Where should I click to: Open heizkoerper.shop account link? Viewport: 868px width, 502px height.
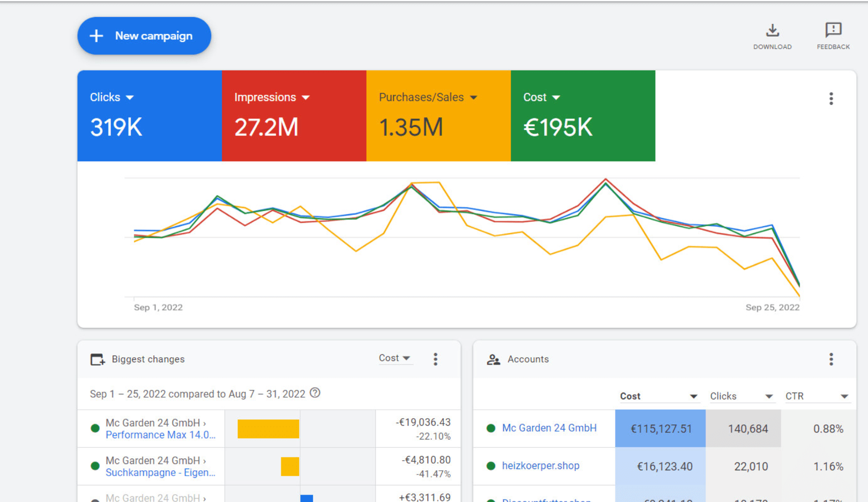click(540, 466)
